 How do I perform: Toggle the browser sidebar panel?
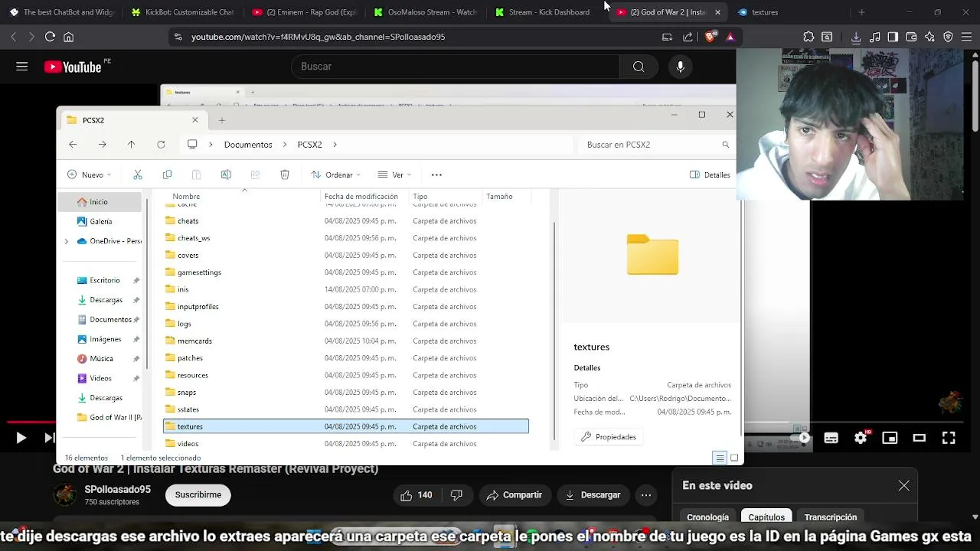893,37
